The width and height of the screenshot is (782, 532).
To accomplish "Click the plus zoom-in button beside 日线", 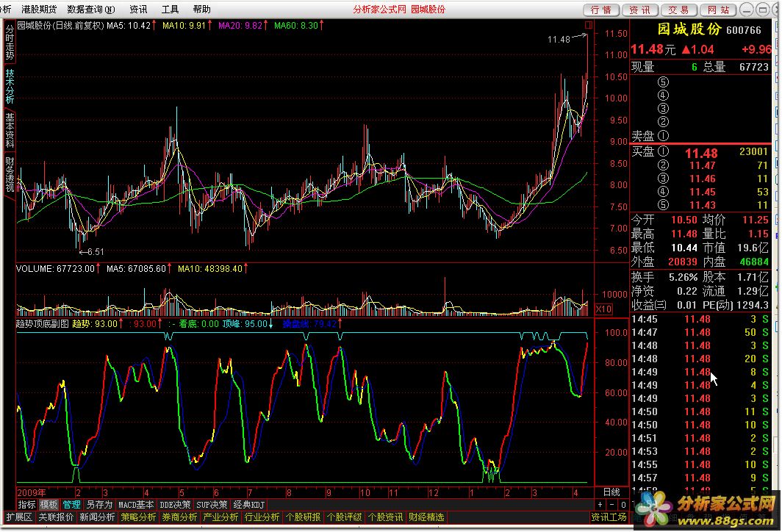I will pyautogui.click(x=600, y=505).
